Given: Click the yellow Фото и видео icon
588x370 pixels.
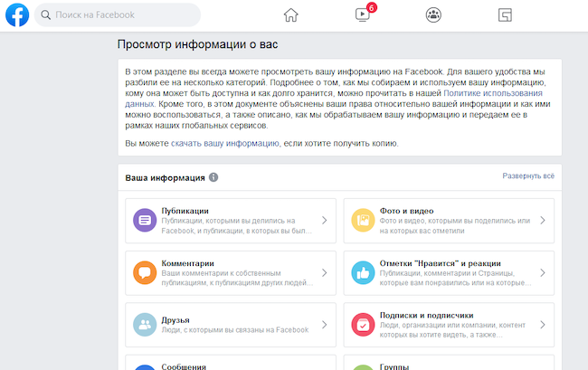Looking at the screenshot, I should [x=363, y=221].
